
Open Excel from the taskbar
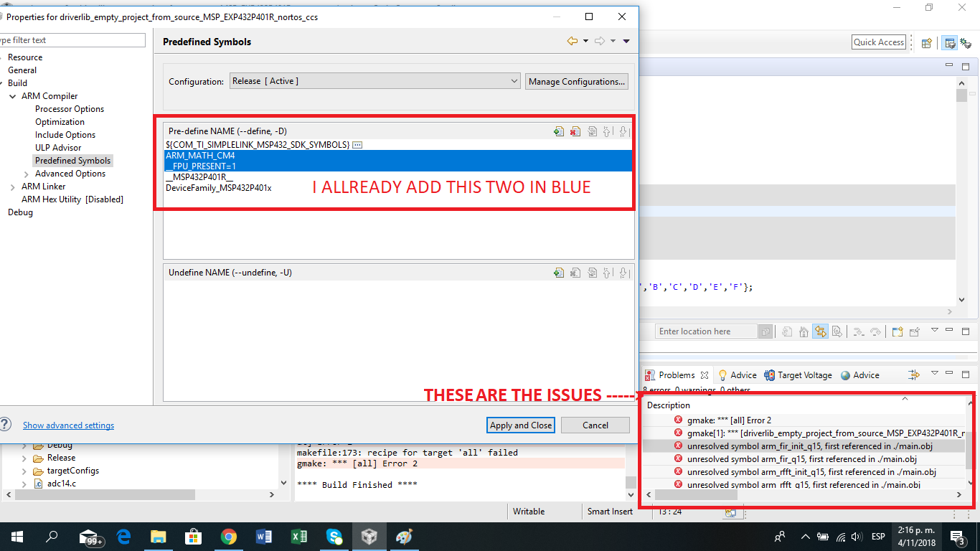tap(299, 537)
